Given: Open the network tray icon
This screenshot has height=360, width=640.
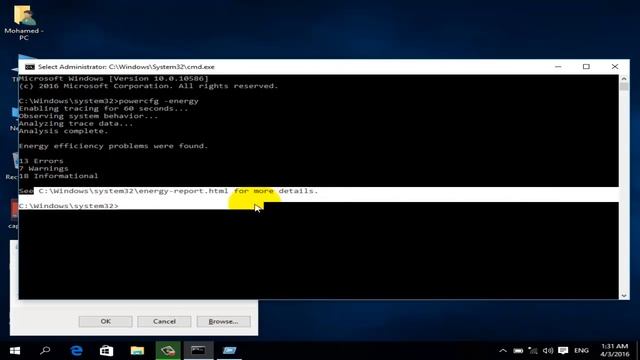Looking at the screenshot, I should coord(533,351).
